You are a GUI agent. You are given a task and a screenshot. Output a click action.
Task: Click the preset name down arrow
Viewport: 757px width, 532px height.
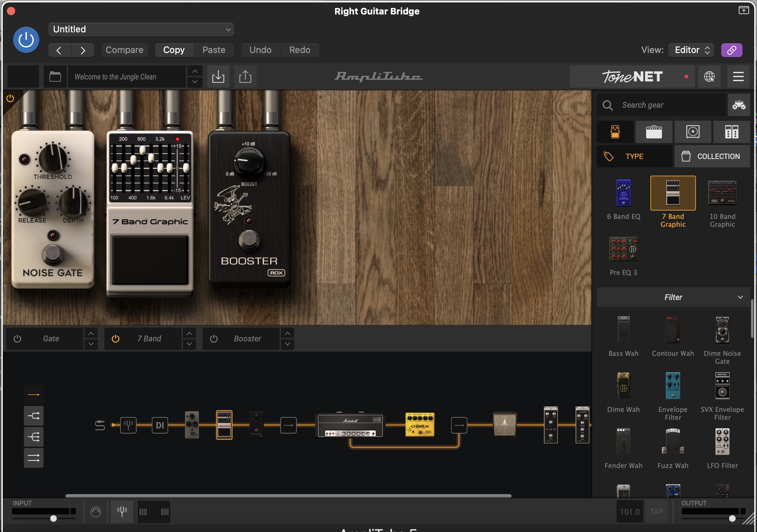click(195, 82)
